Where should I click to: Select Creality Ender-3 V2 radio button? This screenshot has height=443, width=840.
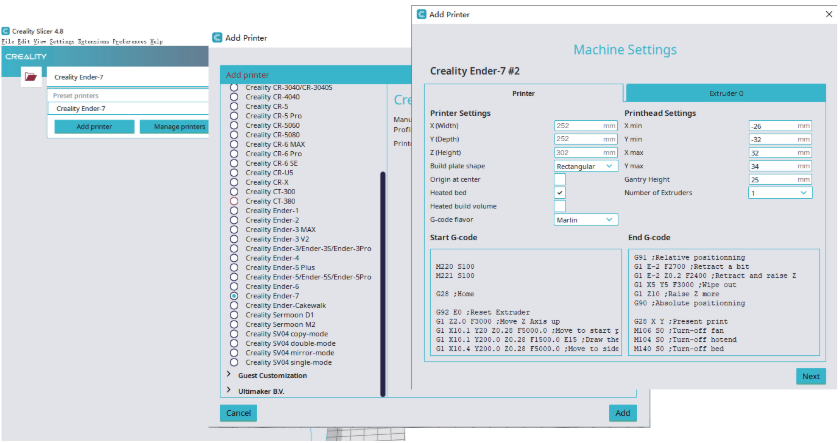click(x=234, y=239)
